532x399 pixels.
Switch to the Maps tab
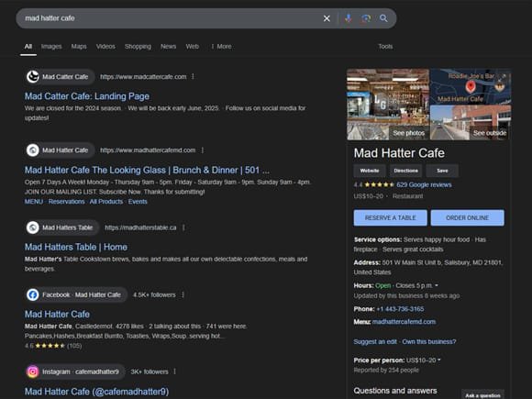[79, 47]
